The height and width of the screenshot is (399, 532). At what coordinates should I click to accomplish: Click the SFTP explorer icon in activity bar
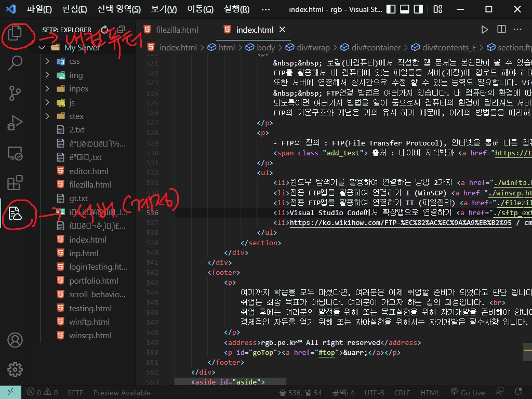click(x=15, y=214)
